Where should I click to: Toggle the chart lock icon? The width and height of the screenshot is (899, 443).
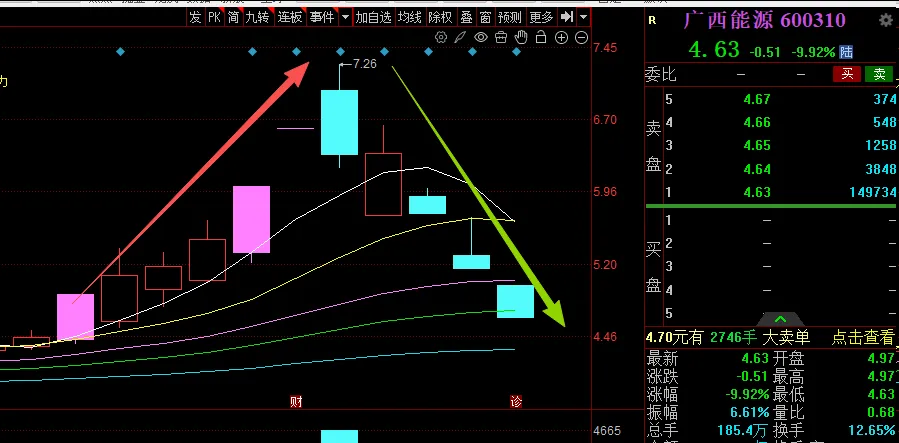[x=541, y=38]
